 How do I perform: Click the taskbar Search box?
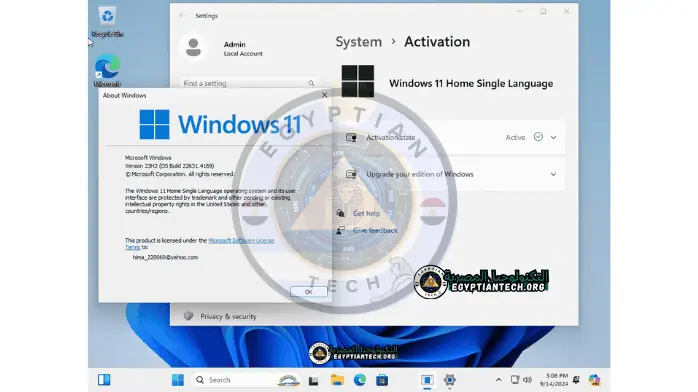click(x=247, y=380)
